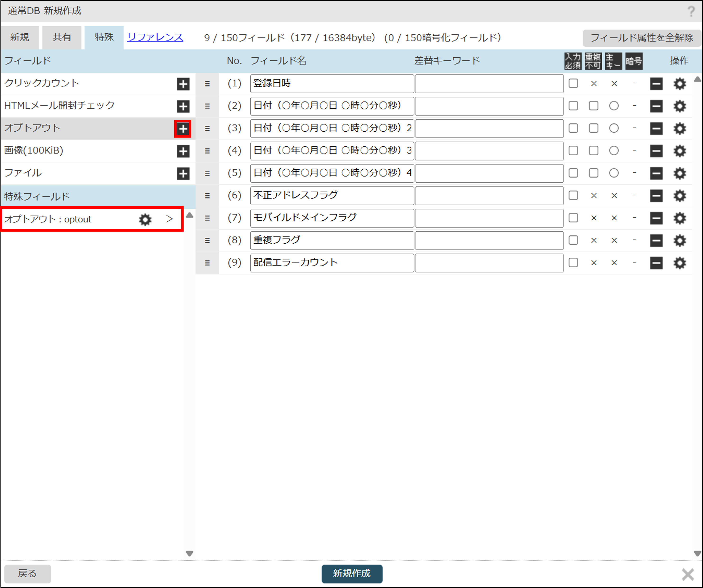Screen dimensions: 703x588
Task: Open gear settings for 重複フラグ row
Action: click(679, 240)
